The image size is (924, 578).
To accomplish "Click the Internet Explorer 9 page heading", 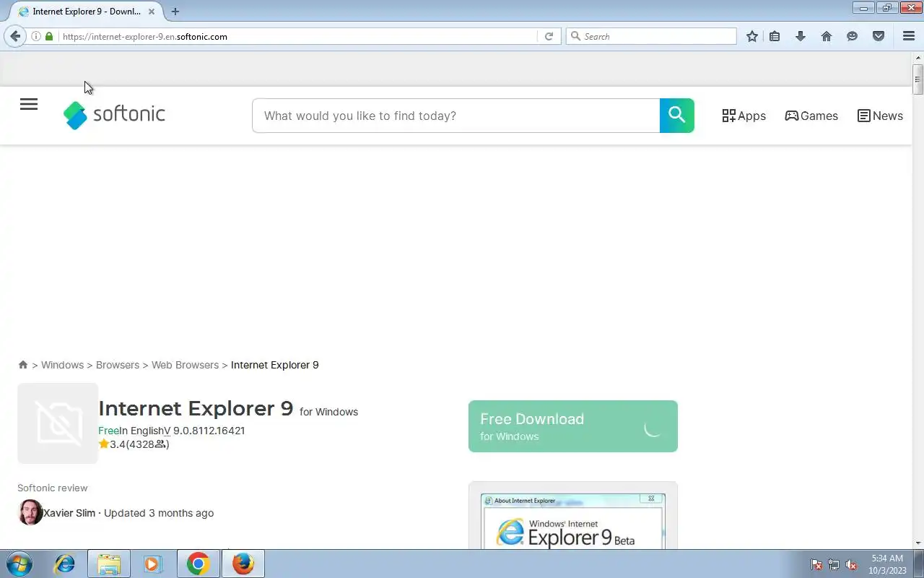I will point(196,408).
